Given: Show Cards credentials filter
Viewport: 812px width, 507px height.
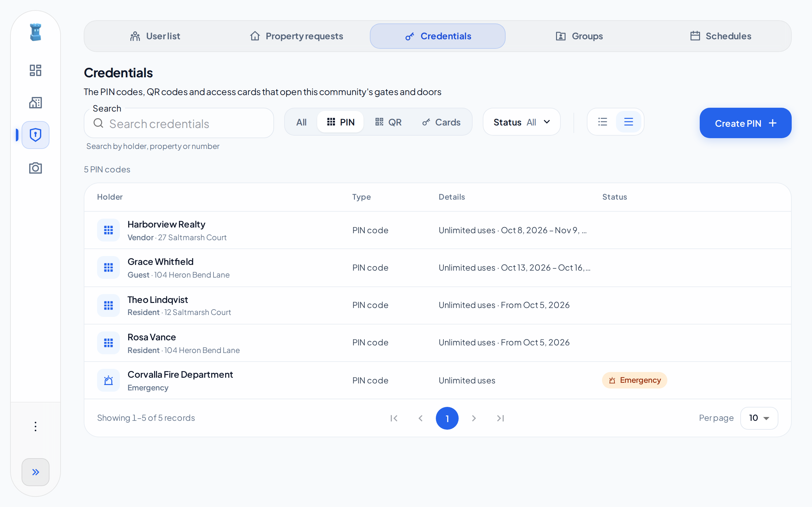Looking at the screenshot, I should point(441,122).
